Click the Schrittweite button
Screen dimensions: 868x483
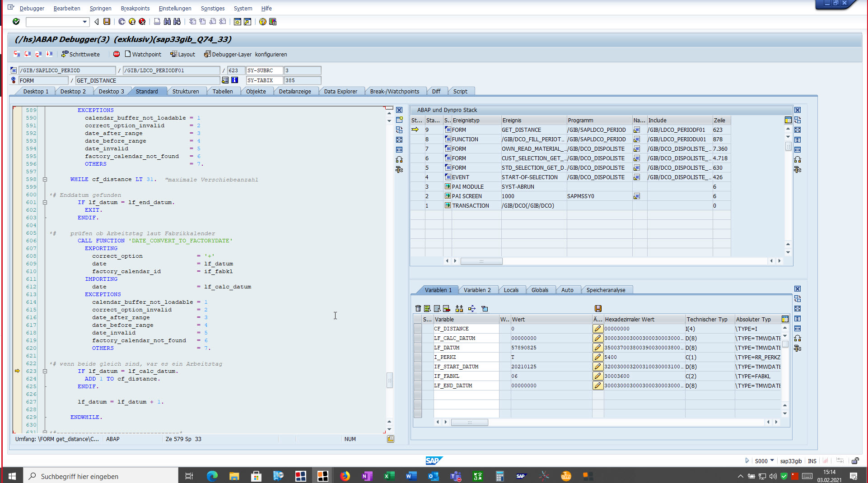pyautogui.click(x=80, y=54)
